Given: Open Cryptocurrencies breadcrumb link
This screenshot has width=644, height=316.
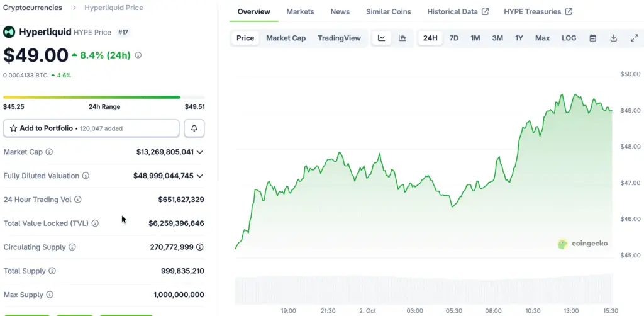Looking at the screenshot, I should [x=33, y=8].
